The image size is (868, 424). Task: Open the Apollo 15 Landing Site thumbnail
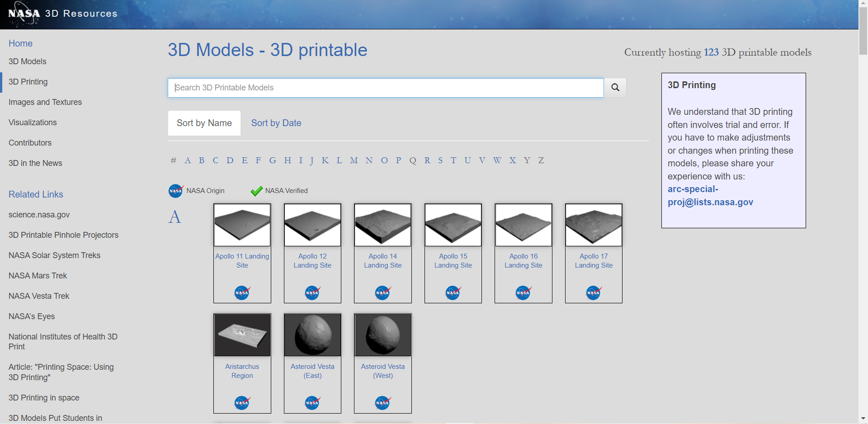click(x=453, y=225)
